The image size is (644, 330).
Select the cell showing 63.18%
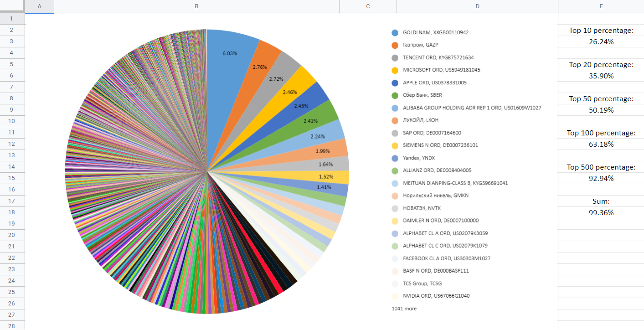601,144
